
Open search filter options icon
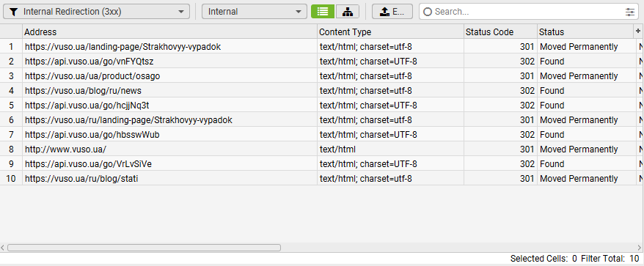click(x=630, y=12)
